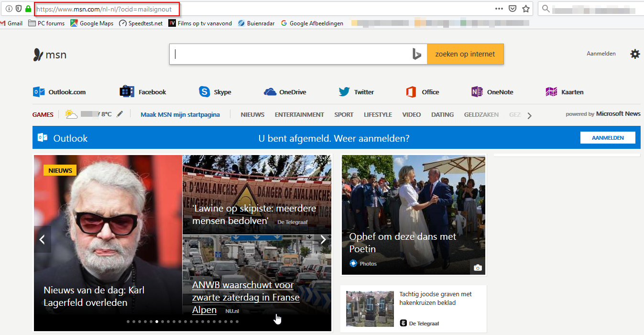
Task: Go to previous slide in carousel
Action: (42, 240)
